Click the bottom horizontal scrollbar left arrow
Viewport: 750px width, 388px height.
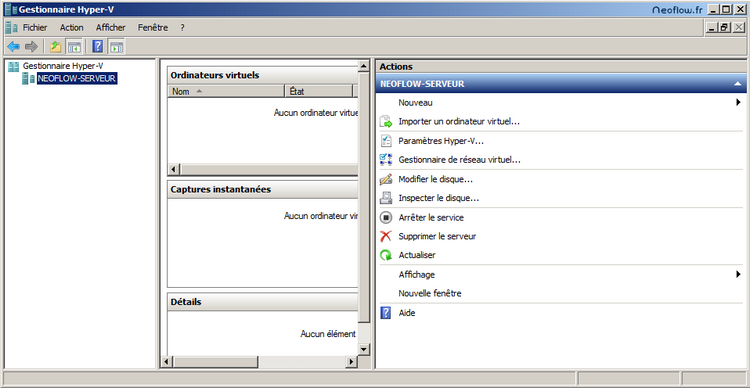click(166, 362)
